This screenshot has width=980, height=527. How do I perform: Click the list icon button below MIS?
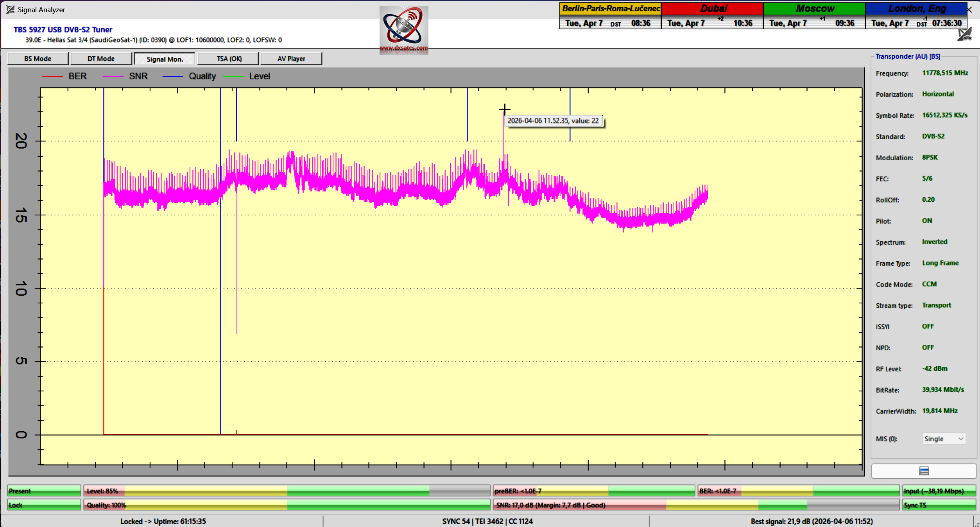click(923, 471)
